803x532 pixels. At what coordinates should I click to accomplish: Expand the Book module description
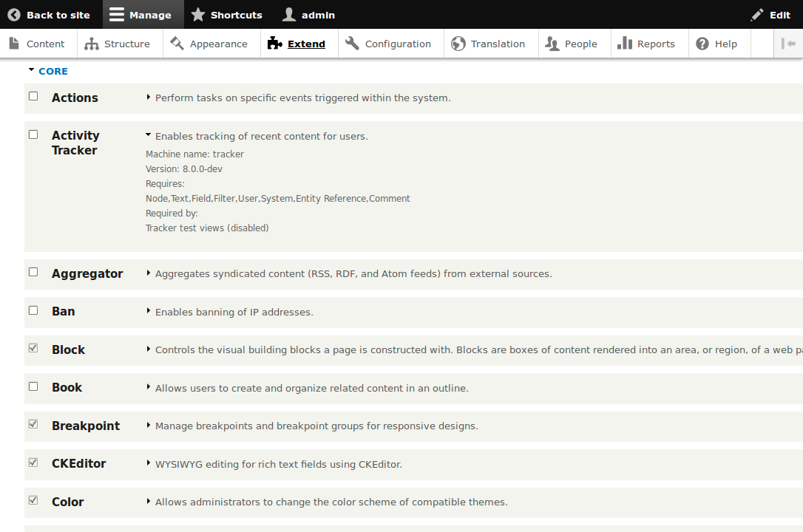coord(149,387)
